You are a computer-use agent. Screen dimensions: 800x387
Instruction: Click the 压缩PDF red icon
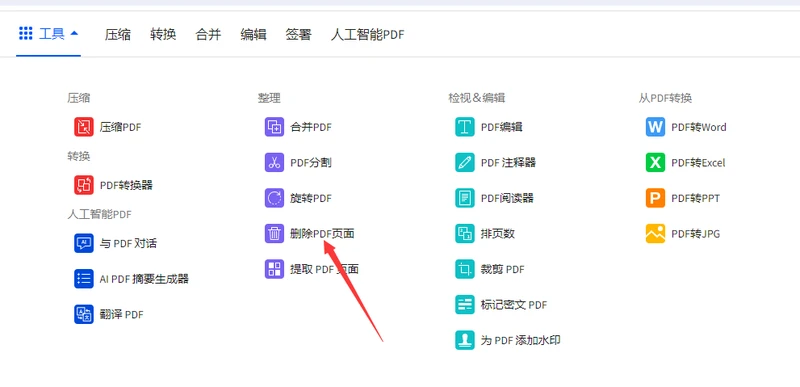(84, 127)
